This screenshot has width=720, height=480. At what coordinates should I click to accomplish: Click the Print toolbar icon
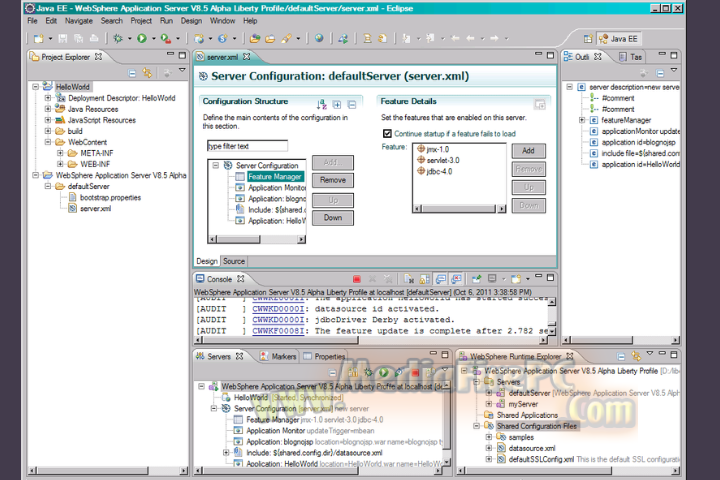(x=94, y=39)
